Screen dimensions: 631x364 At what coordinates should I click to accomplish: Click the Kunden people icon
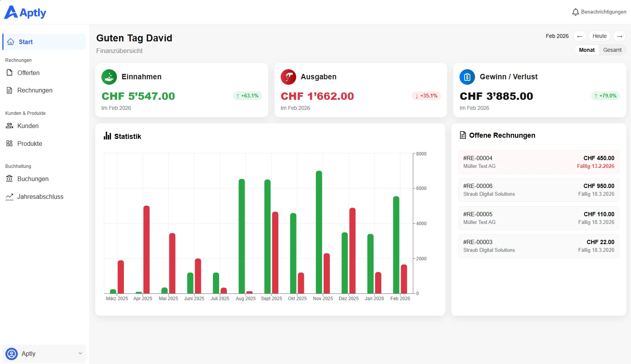(x=10, y=126)
